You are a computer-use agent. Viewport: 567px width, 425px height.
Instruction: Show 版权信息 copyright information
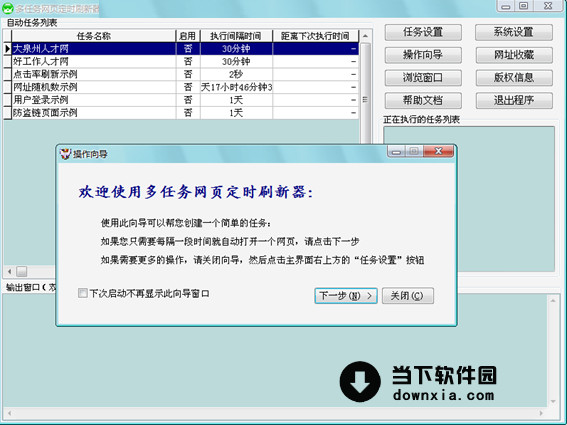514,78
